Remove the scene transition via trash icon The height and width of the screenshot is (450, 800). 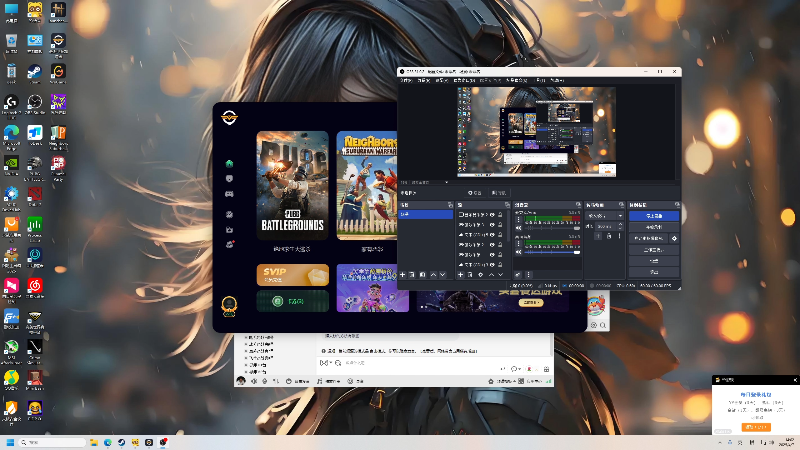point(609,236)
